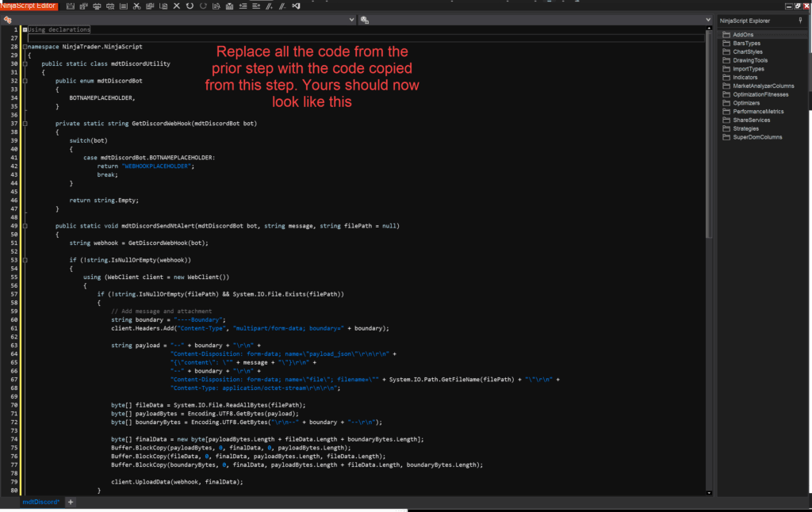Click BOTNAMEPLACEHOLDER on line 34
This screenshot has height=512, width=812.
(102, 97)
